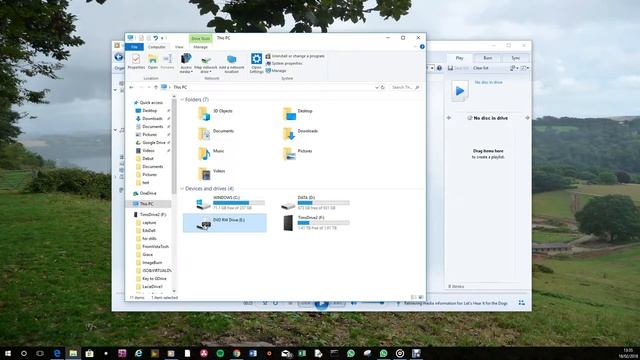Open the Windows Start menu
This screenshot has height=360, width=640.
[x=8, y=353]
